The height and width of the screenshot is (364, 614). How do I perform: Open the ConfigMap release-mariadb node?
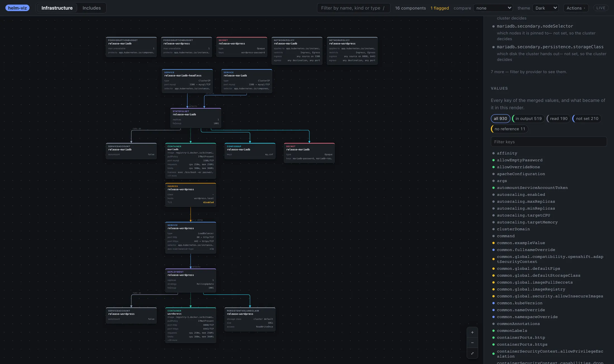click(250, 151)
